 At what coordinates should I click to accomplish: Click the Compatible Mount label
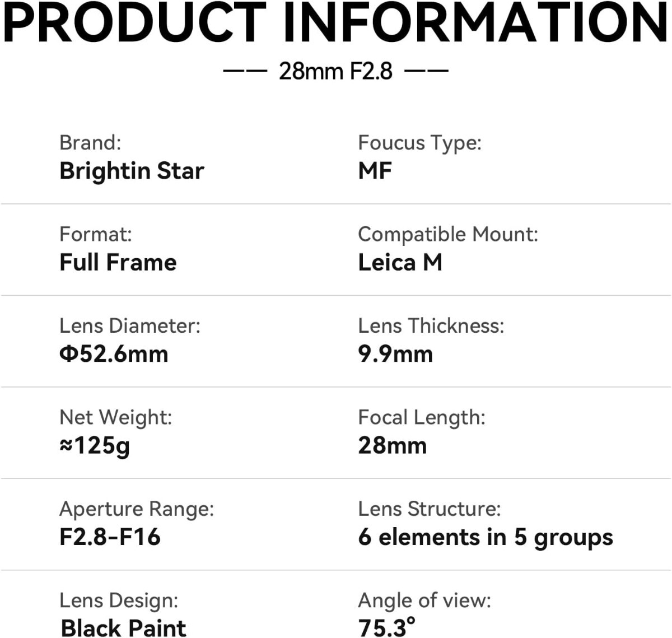pyautogui.click(x=448, y=234)
